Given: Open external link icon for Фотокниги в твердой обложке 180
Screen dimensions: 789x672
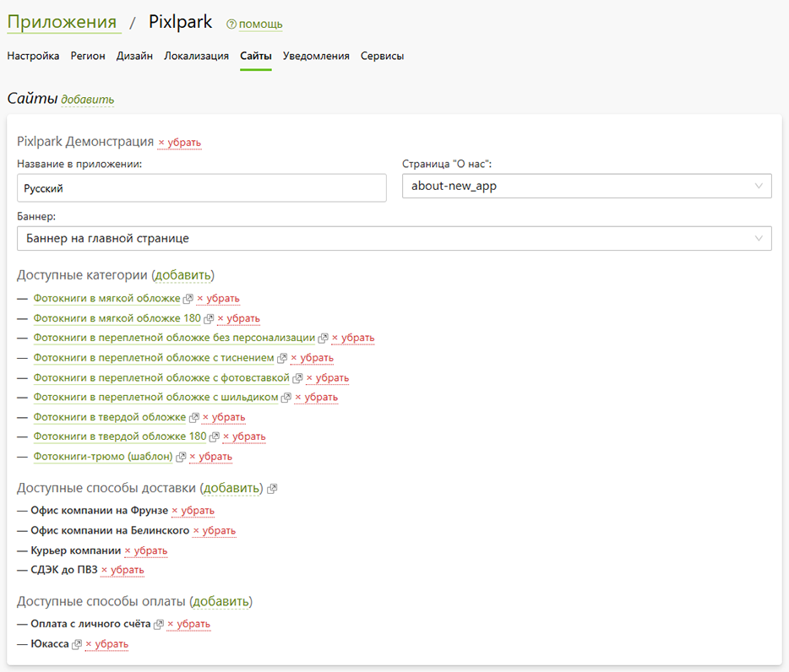Looking at the screenshot, I should [214, 437].
